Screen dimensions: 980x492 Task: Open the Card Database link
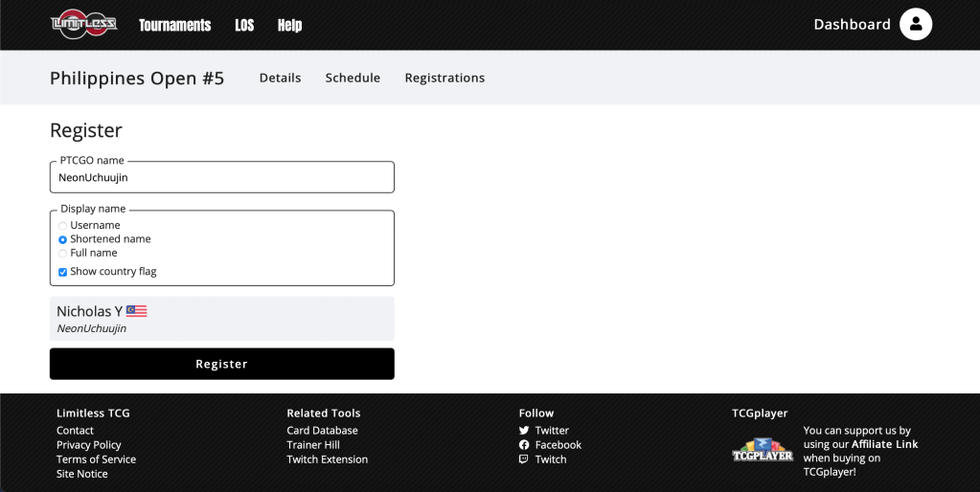coord(322,431)
